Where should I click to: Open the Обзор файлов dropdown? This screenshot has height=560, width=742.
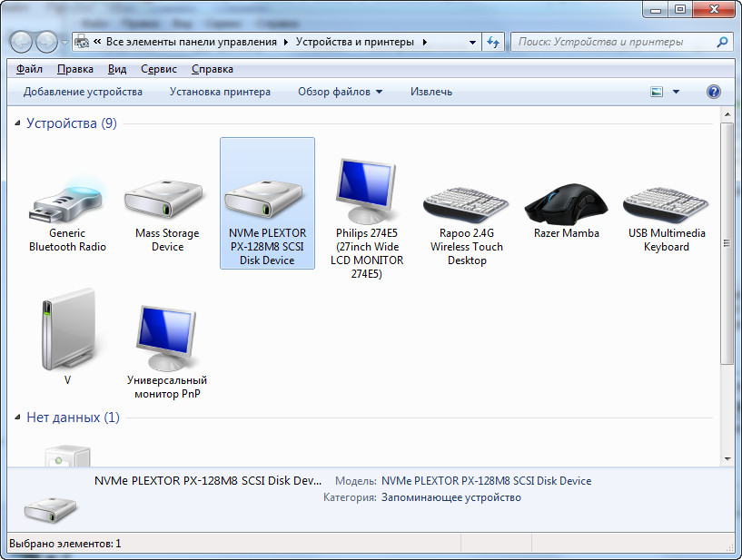tap(340, 92)
